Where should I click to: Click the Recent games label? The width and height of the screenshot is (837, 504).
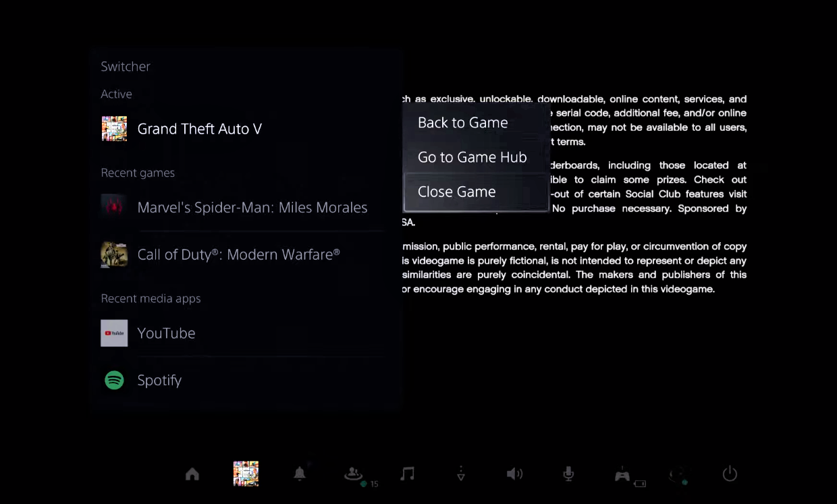point(138,173)
